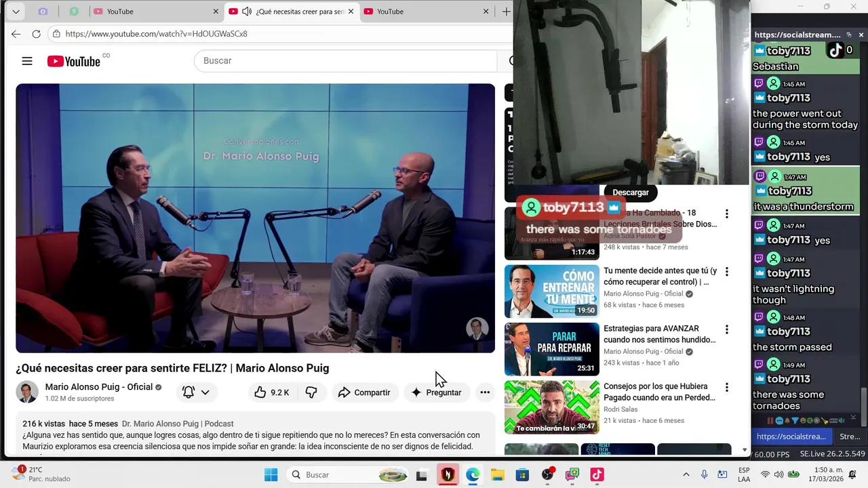Switch to the Stre... dock tab

850,436
